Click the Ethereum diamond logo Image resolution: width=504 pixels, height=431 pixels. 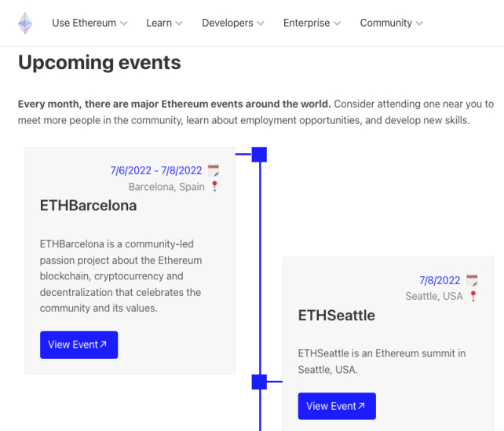(26, 24)
